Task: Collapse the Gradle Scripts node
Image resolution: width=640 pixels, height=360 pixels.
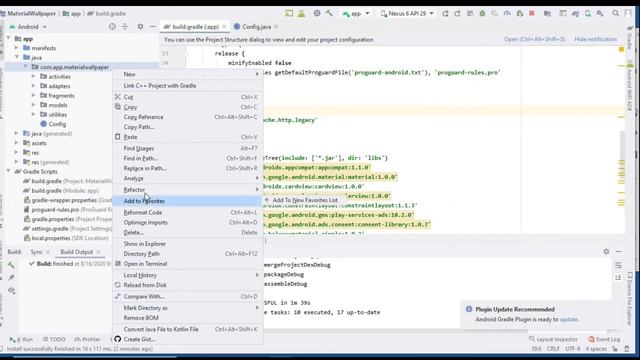Action: point(8,171)
